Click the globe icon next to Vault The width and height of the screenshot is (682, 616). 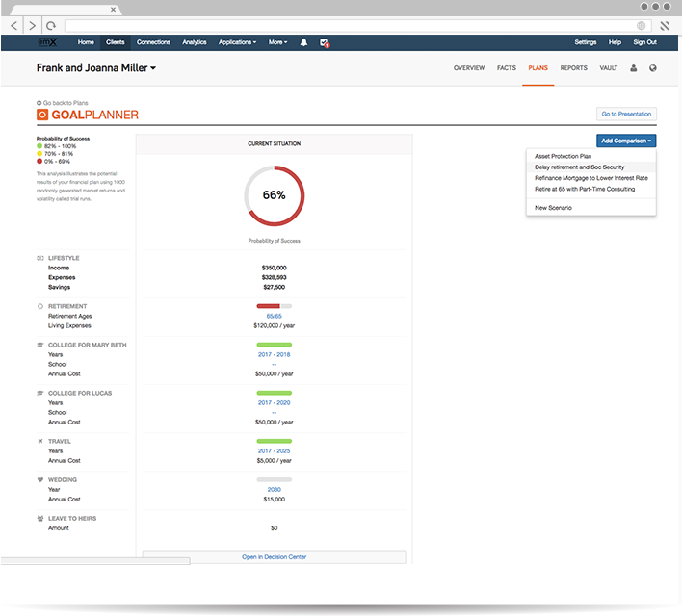[652, 68]
